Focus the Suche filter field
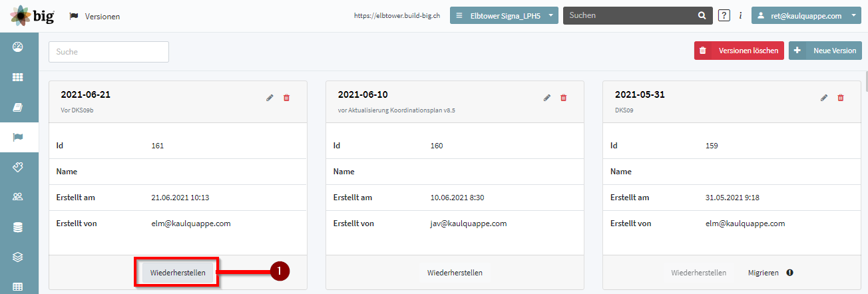The width and height of the screenshot is (868, 294). coord(108,52)
